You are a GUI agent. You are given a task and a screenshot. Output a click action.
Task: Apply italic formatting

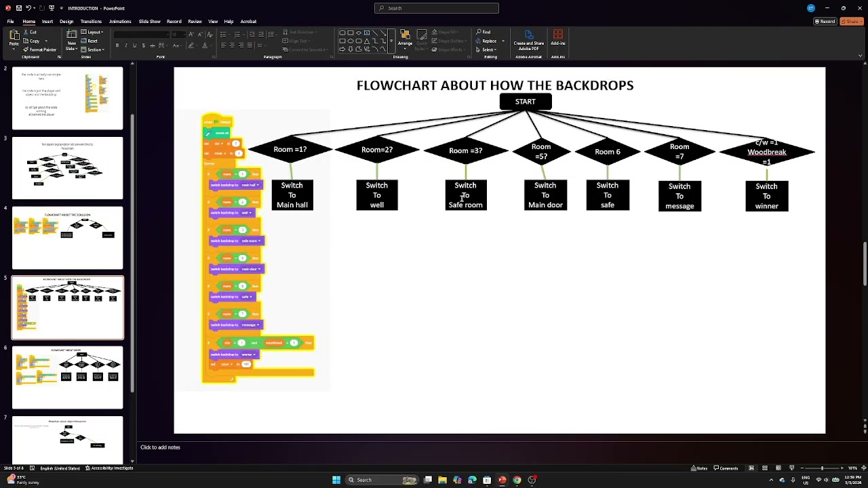tap(125, 45)
